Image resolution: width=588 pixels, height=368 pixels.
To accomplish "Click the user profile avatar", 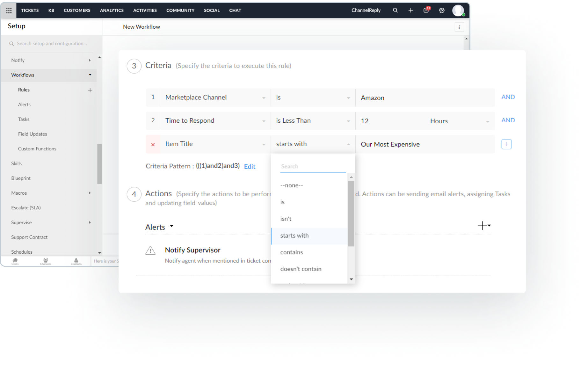I will [458, 10].
